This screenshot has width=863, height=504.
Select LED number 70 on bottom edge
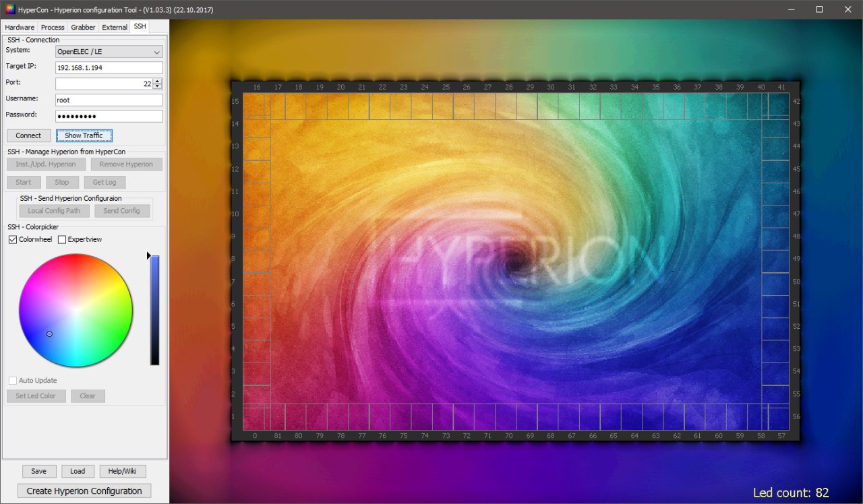pos(508,436)
